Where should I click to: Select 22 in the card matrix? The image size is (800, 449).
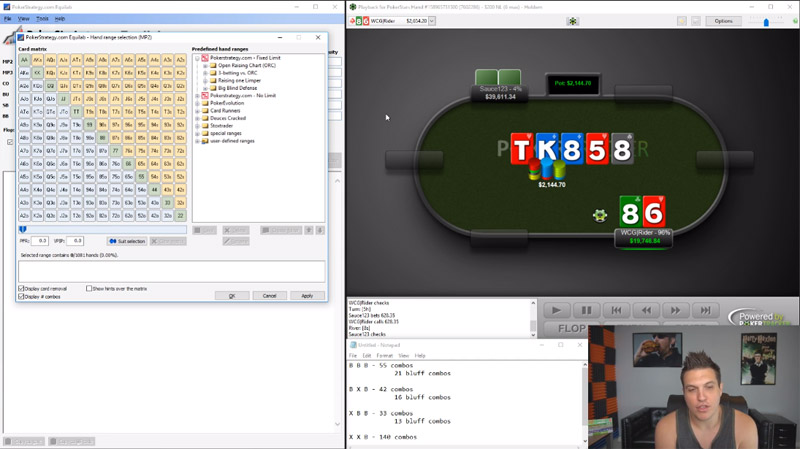(181, 216)
